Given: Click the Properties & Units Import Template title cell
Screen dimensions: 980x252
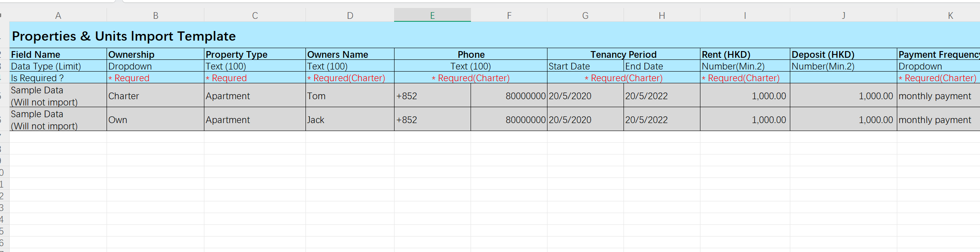Looking at the screenshot, I should (124, 36).
